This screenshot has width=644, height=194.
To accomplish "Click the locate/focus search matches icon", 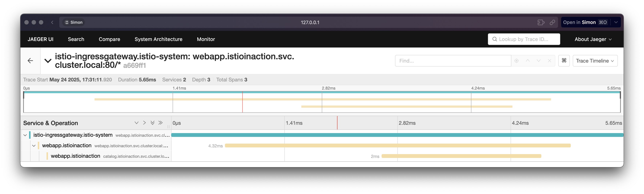I will [x=516, y=61].
